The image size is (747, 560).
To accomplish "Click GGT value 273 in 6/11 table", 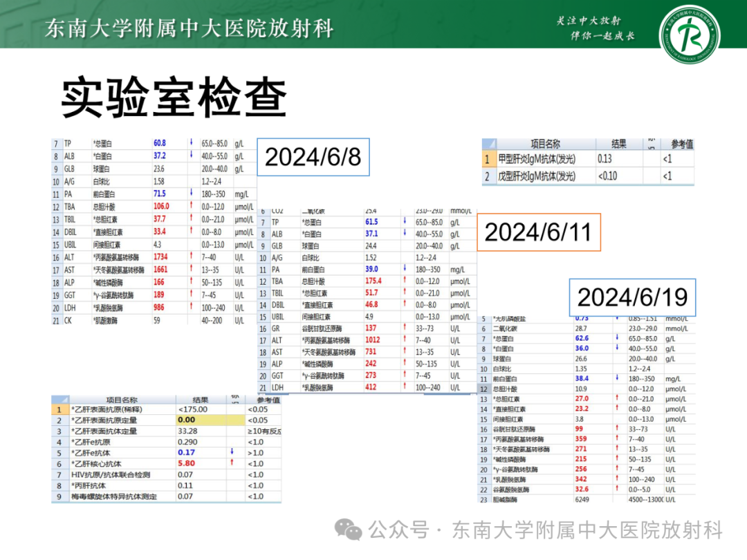I will pos(371,375).
